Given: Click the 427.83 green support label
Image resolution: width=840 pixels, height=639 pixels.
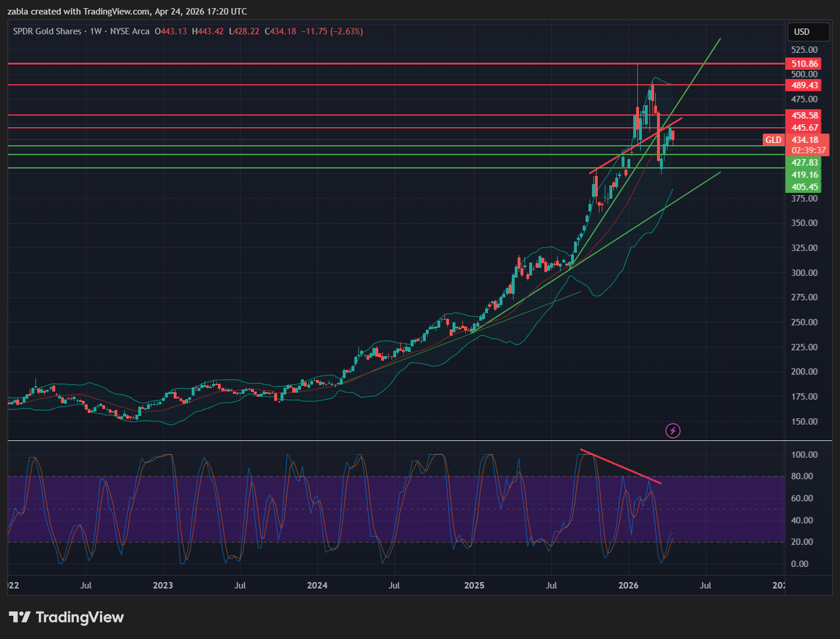Looking at the screenshot, I should tap(805, 163).
